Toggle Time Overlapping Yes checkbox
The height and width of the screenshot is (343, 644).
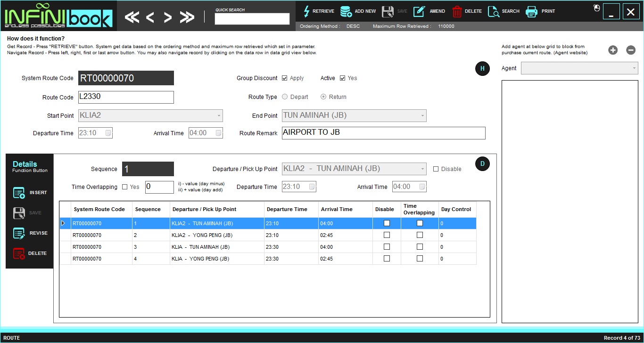point(124,187)
